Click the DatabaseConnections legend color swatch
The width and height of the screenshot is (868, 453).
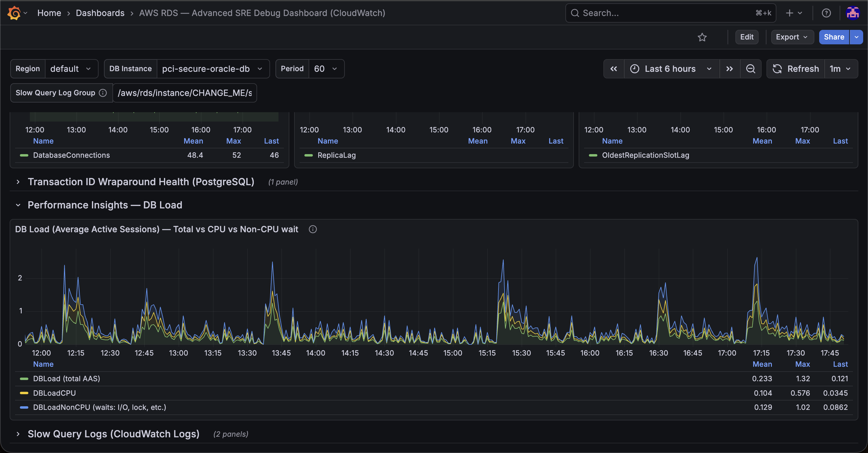[x=24, y=155]
